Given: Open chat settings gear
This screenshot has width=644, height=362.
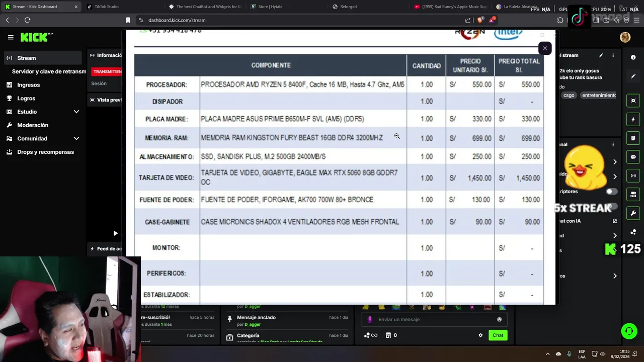Looking at the screenshot, I should tap(480, 335).
